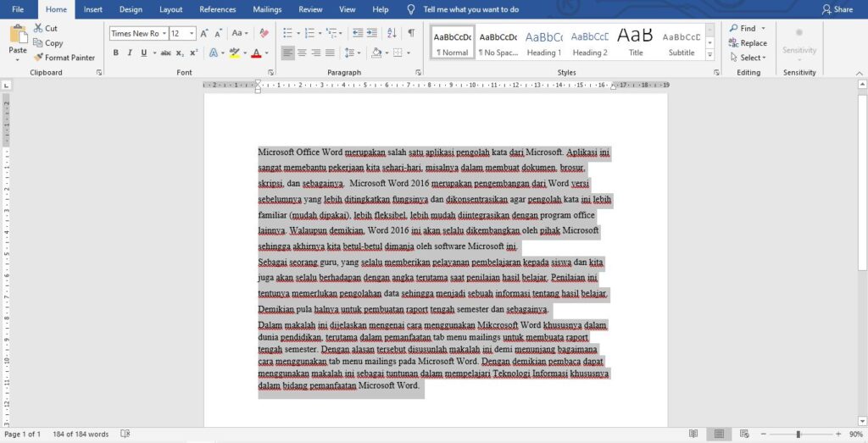Apply strikethrough formatting
This screenshot has width=868, height=443.
point(165,53)
